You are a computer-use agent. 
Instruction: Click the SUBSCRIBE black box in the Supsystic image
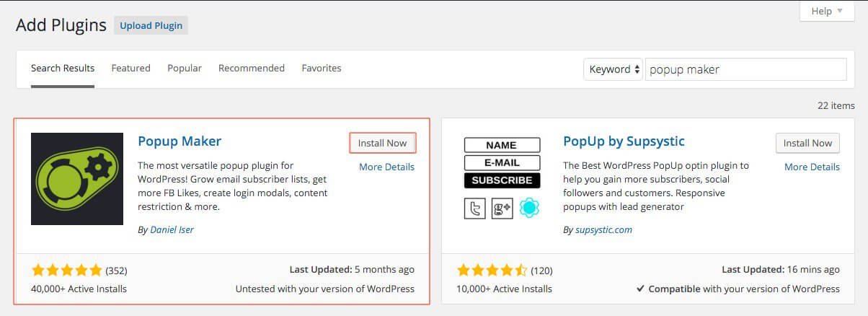pos(502,180)
